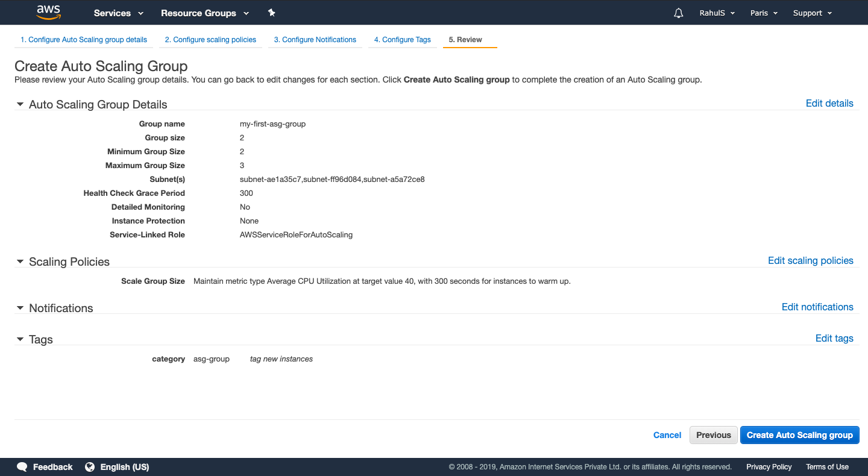Image resolution: width=868 pixels, height=476 pixels.
Task: Open Edit scaling policies
Action: (x=810, y=260)
